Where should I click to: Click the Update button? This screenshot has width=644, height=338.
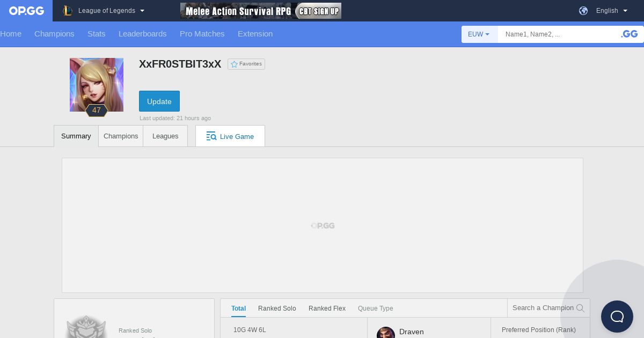pos(159,101)
